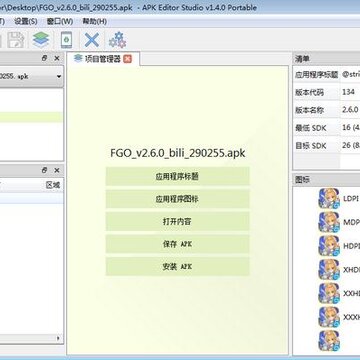Click the 打开内容 button
Image resolution: width=360 pixels, height=360 pixels.
[177, 221]
